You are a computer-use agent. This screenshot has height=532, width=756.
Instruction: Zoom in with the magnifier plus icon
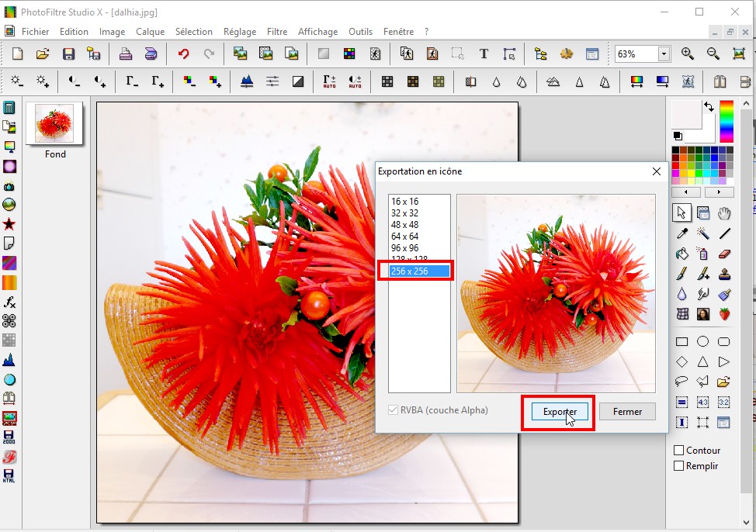click(x=688, y=54)
